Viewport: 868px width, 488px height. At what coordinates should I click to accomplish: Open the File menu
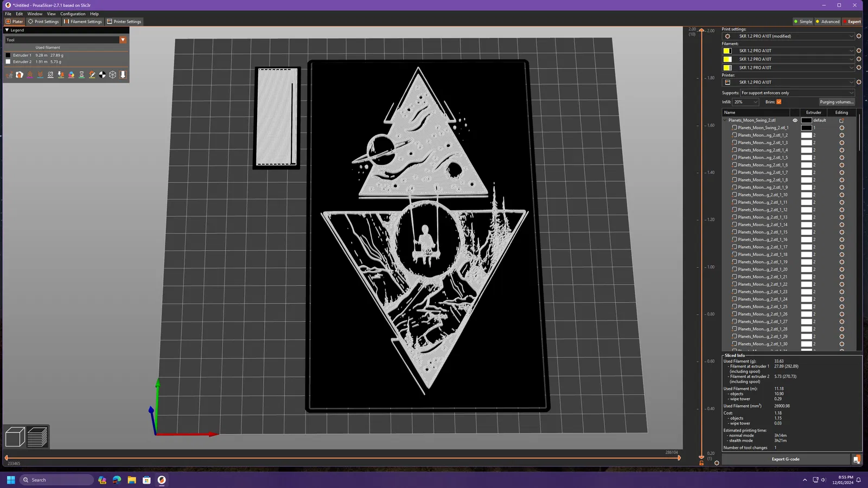point(8,14)
